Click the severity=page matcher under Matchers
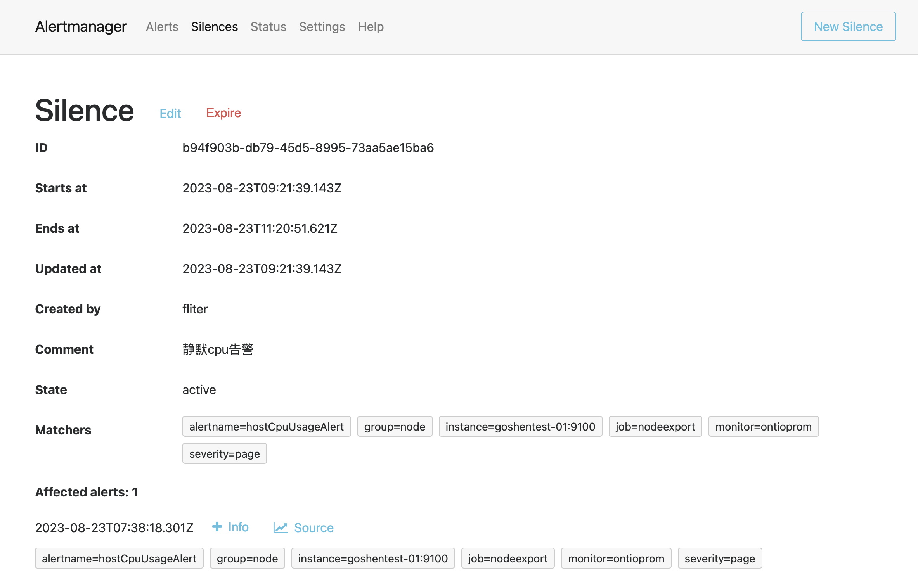 (x=224, y=454)
